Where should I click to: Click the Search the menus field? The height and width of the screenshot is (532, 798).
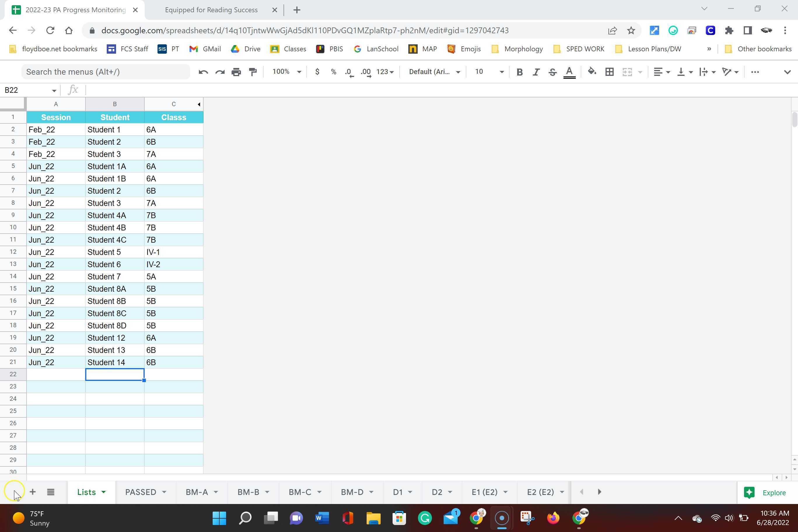coord(106,71)
